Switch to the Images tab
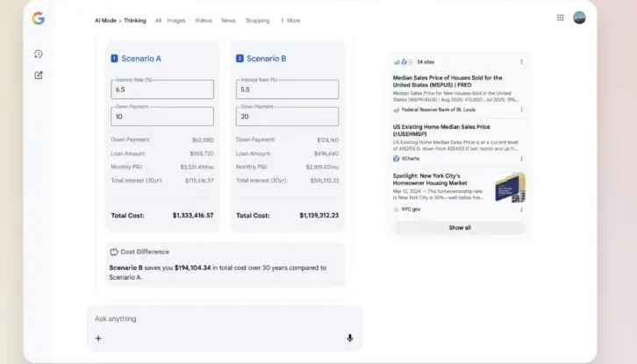 (175, 20)
